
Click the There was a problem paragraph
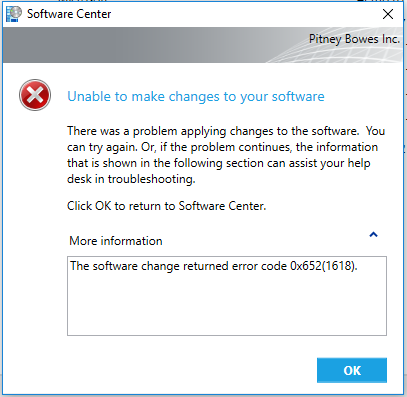[226, 155]
